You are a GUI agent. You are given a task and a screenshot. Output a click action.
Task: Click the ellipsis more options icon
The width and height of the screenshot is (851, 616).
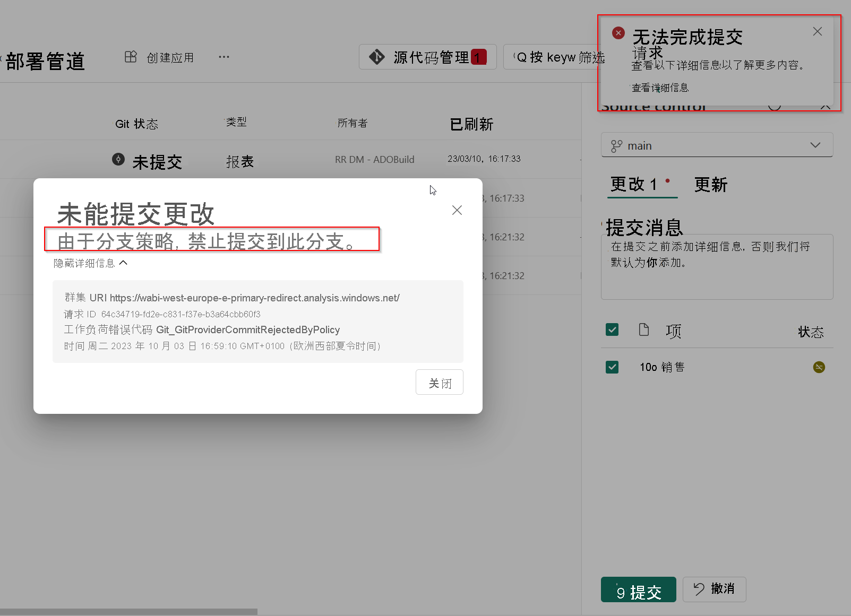(224, 57)
